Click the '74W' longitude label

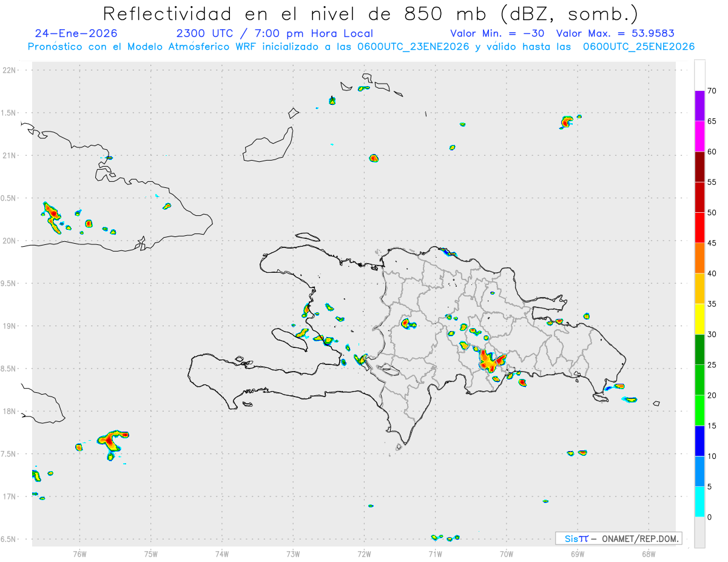click(x=222, y=554)
